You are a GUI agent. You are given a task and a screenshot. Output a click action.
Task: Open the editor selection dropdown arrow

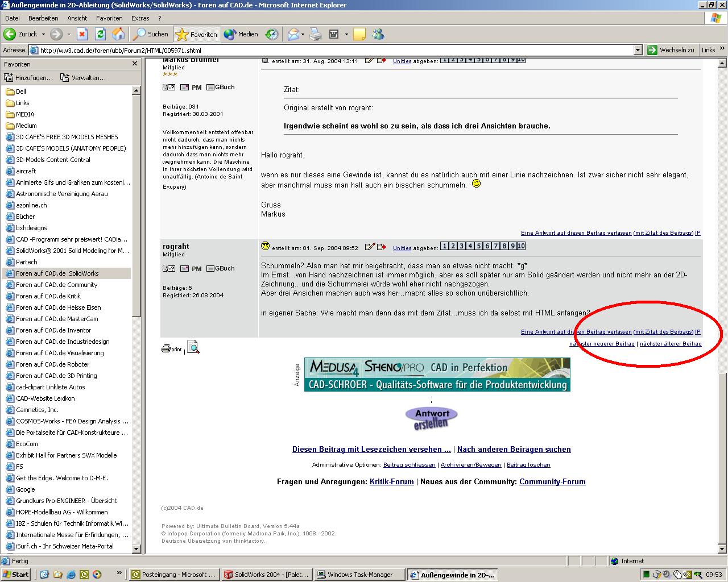346,34
